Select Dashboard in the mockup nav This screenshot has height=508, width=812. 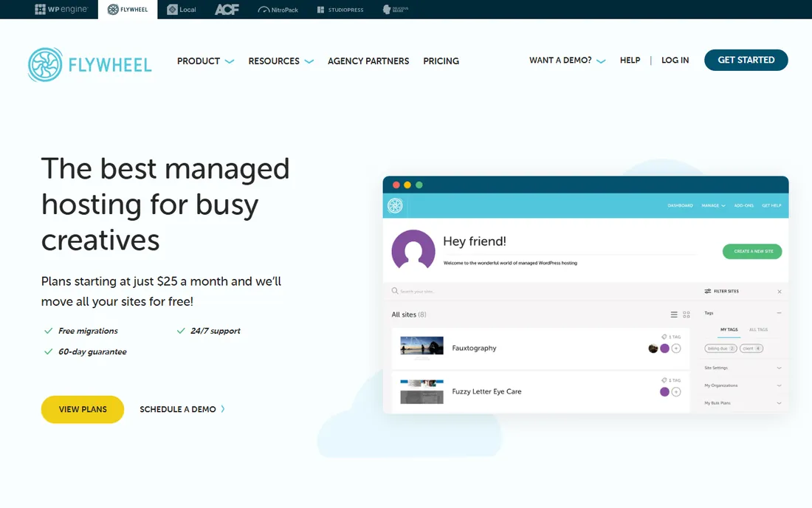pos(680,205)
